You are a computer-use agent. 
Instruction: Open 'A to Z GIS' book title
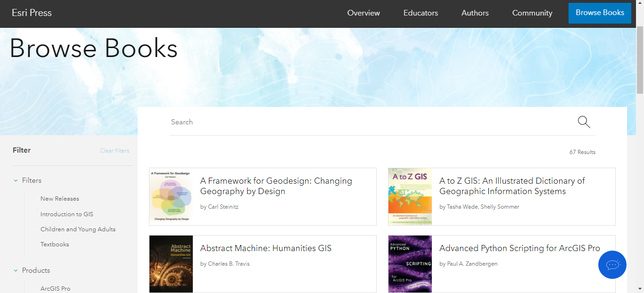tap(512, 186)
